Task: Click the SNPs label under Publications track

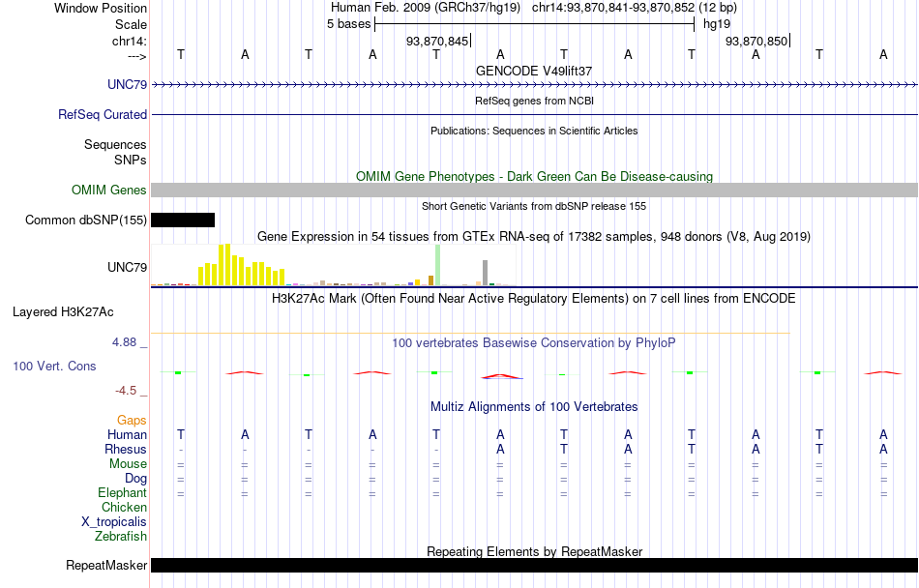Action: coord(131,160)
